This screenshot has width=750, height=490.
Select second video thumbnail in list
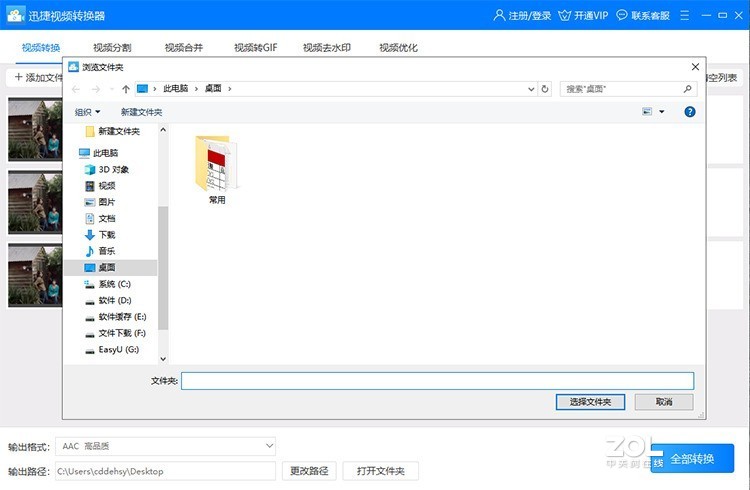[35, 202]
